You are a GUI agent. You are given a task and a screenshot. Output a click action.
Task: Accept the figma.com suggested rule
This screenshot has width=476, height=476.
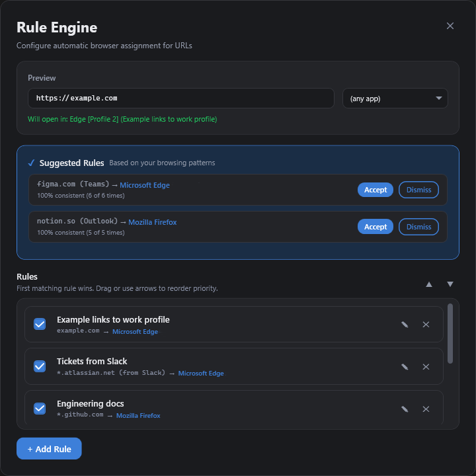[376, 190]
